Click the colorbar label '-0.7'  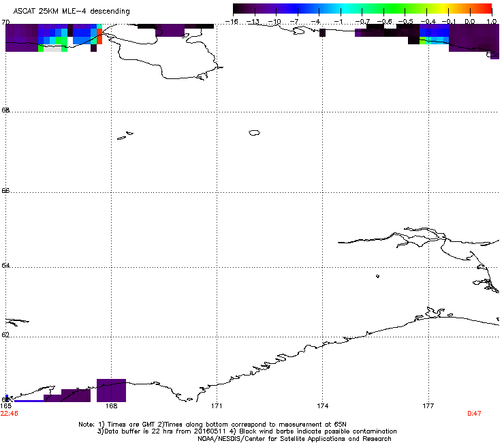(362, 22)
